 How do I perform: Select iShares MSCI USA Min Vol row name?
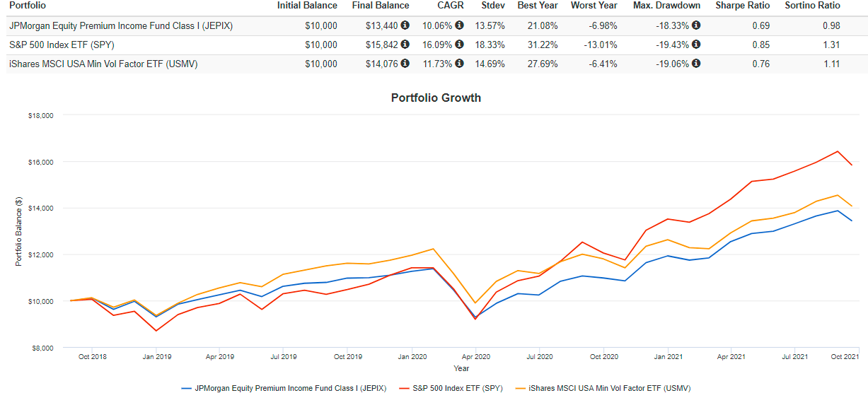point(103,64)
